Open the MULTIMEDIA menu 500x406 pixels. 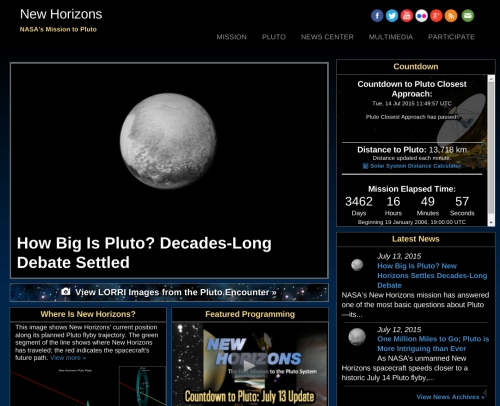(x=391, y=37)
